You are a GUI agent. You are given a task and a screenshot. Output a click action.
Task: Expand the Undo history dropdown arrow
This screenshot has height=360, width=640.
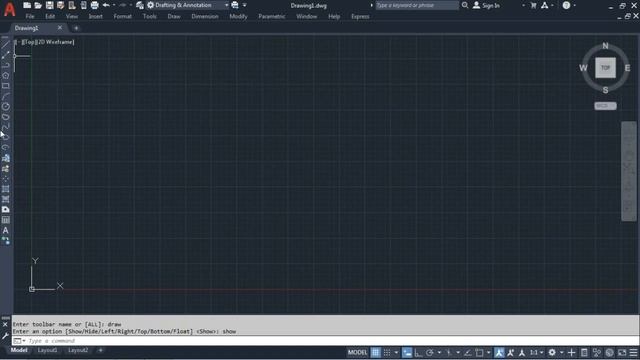[x=114, y=5]
